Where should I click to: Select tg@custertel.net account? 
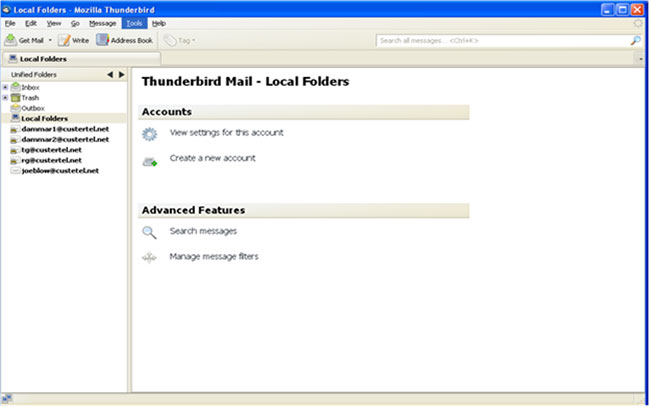click(46, 150)
